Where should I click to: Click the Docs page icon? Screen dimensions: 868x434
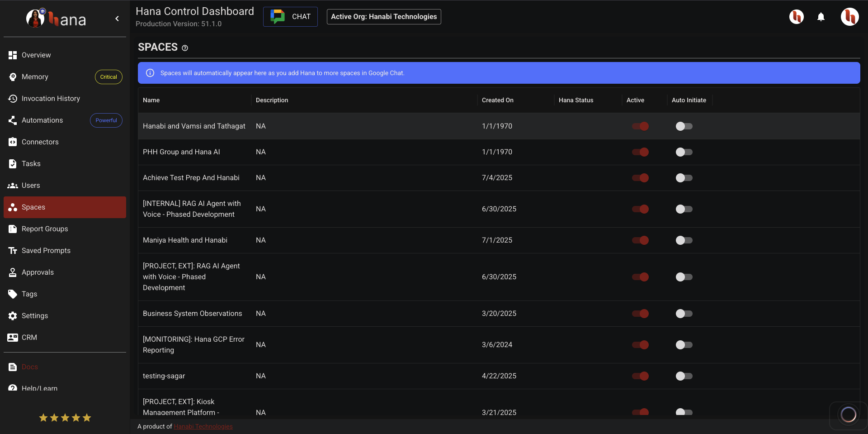point(13,367)
